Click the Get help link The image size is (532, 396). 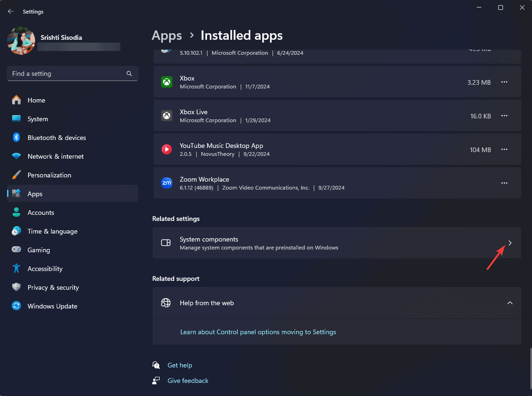point(180,365)
